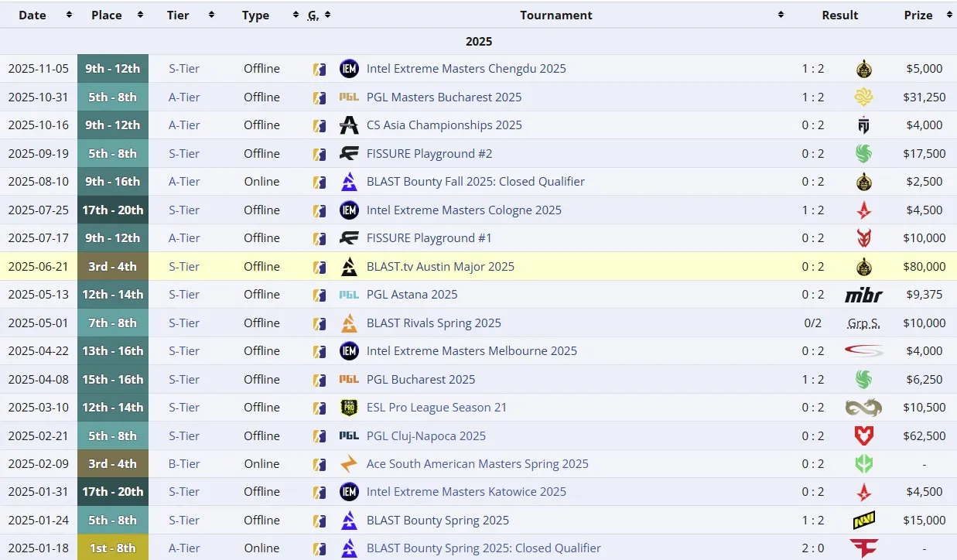Screen dimensions: 957x560
Task: Click the ESL Pro League Season 21 icon
Action: point(349,408)
